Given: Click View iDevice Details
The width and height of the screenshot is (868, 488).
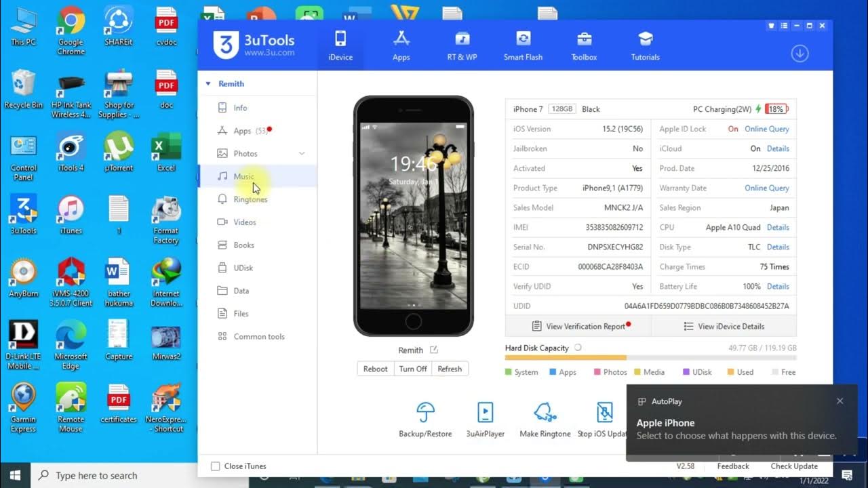Looking at the screenshot, I should [724, 326].
